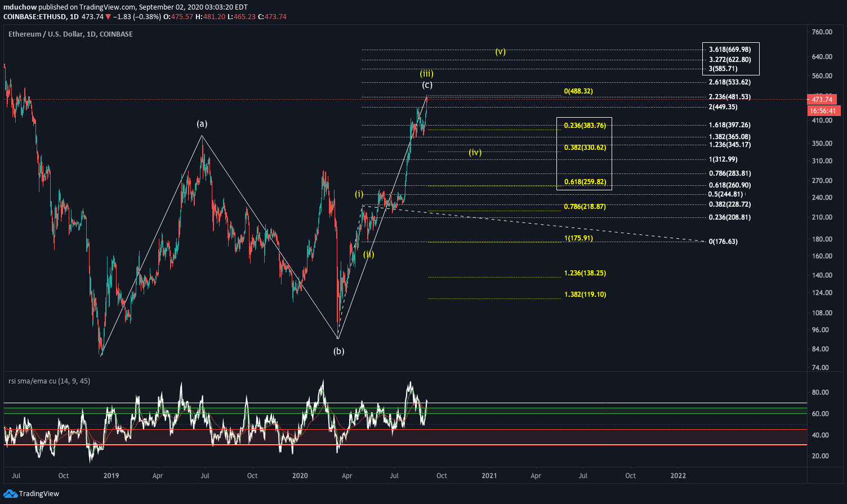
Task: Click Fibonacci level 0(176.63)
Action: [723, 242]
